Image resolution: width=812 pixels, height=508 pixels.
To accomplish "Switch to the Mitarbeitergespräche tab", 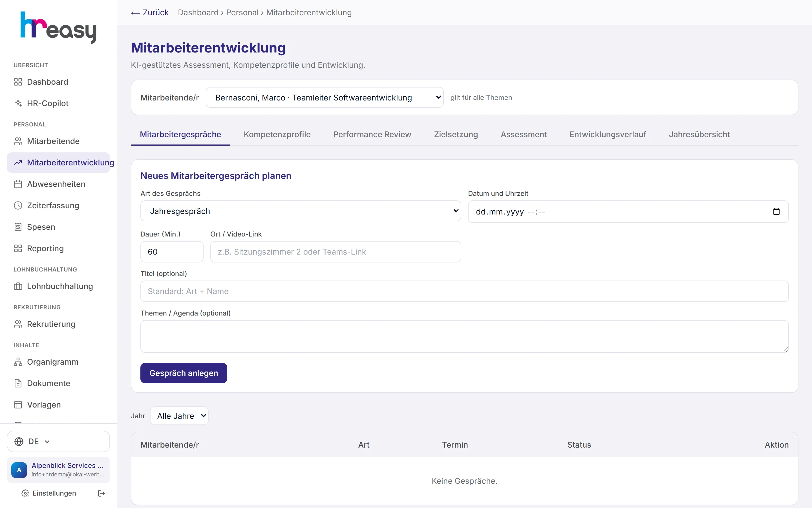I will [180, 134].
